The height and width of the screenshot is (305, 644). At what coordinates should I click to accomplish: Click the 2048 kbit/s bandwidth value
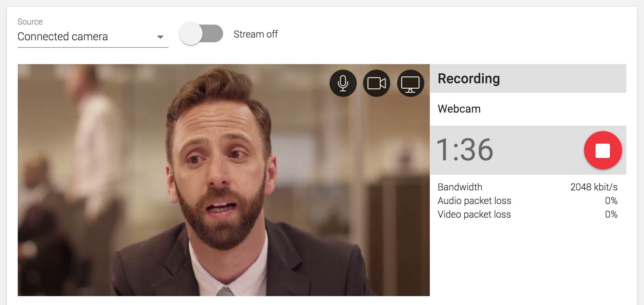[594, 187]
